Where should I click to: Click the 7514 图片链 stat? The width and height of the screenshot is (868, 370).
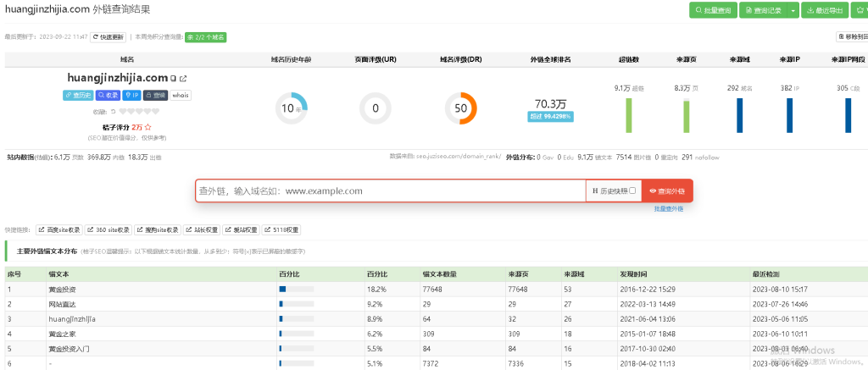pyautogui.click(x=633, y=157)
